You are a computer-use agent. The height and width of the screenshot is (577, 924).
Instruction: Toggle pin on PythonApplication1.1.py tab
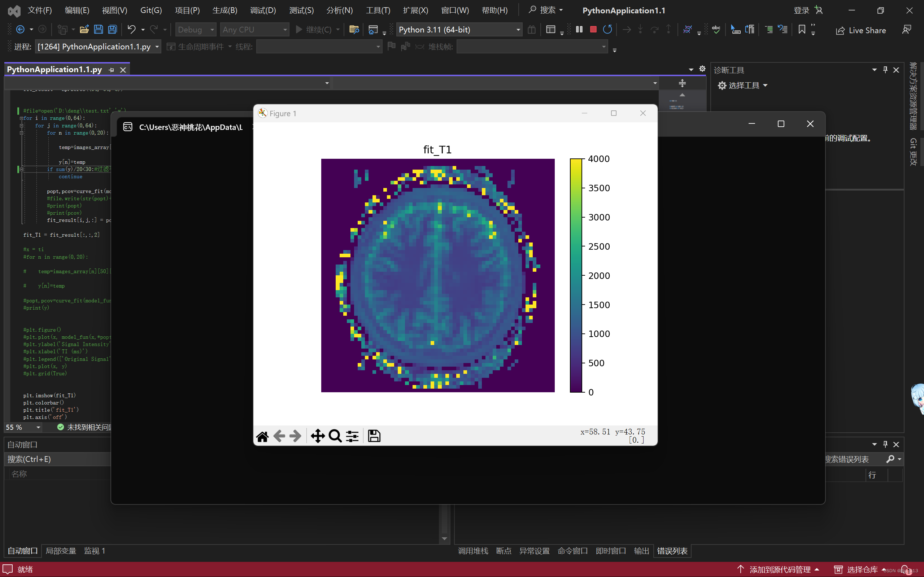(112, 70)
